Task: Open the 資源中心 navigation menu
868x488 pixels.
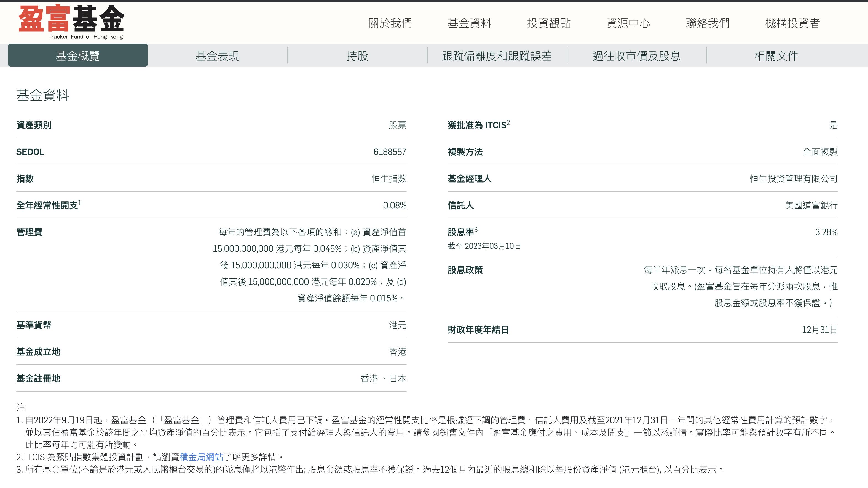Action: [x=628, y=23]
